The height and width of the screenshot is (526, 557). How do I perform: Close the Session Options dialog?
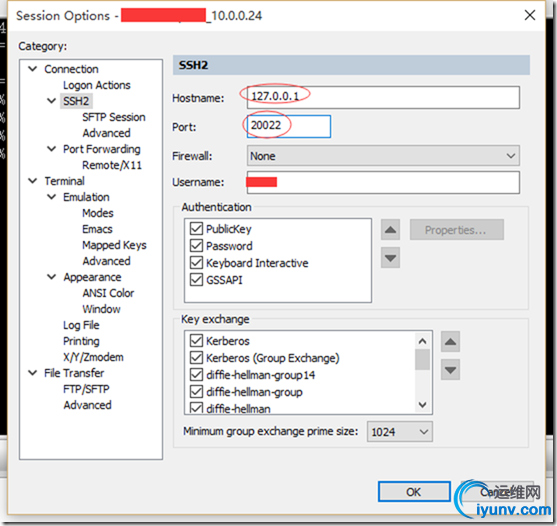point(530,15)
